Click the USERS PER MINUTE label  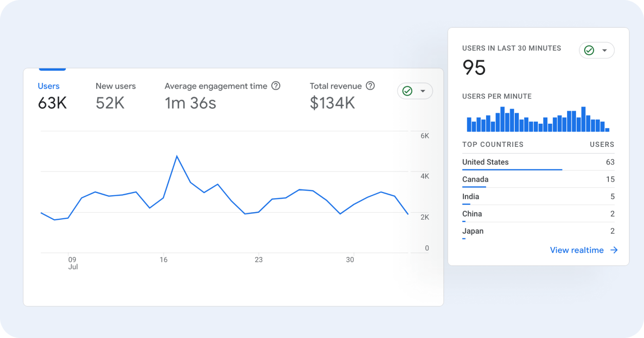coord(497,96)
